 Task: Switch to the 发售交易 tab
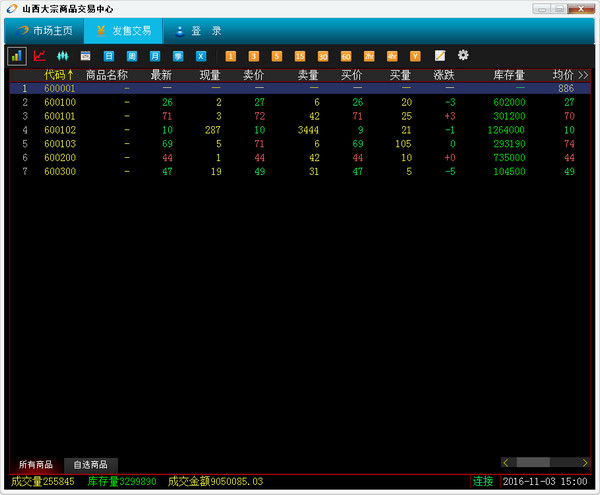pyautogui.click(x=123, y=31)
